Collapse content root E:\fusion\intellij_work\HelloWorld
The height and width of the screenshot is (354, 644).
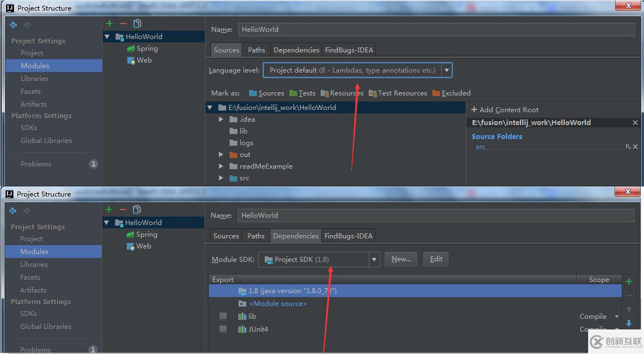[x=210, y=108]
